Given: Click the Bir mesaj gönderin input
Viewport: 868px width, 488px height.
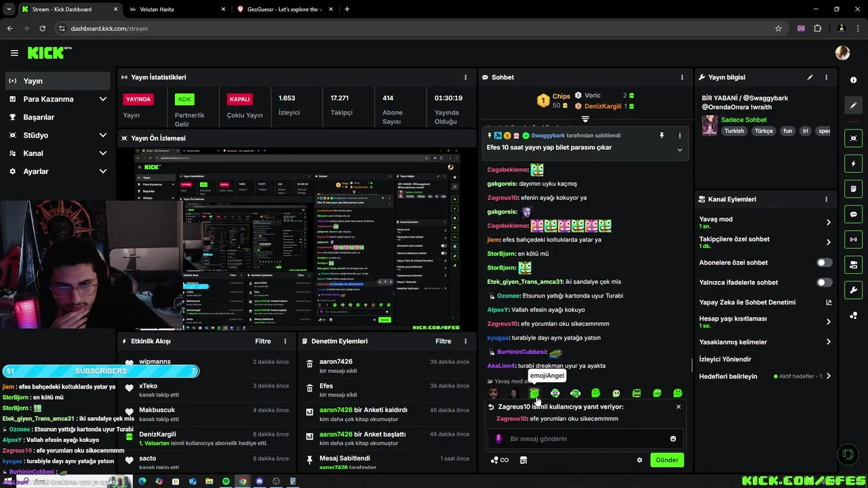Looking at the screenshot, I should [x=587, y=439].
